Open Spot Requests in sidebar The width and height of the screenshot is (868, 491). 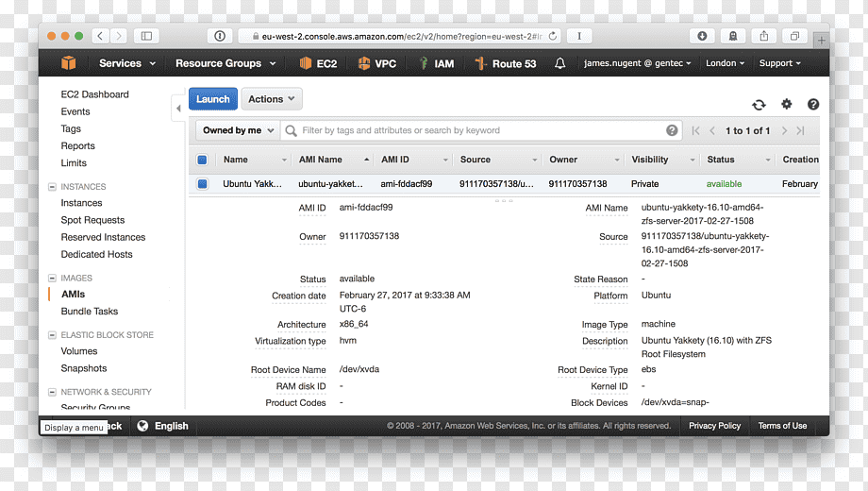pos(92,220)
